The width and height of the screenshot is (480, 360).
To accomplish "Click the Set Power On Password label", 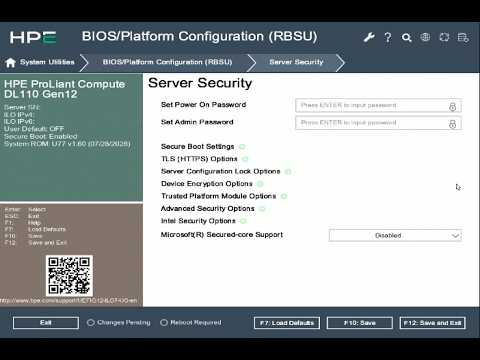I will (203, 105).
